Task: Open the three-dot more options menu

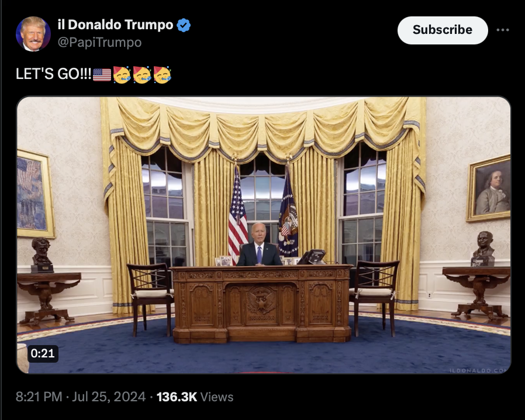Action: [503, 30]
